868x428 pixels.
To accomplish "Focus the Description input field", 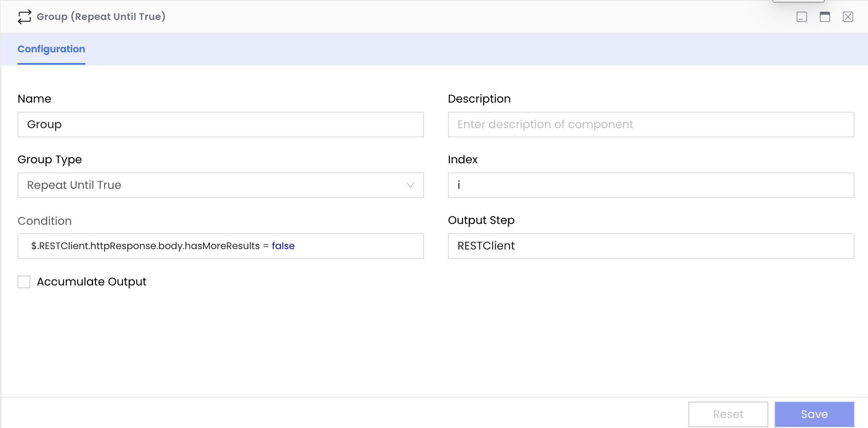I will pyautogui.click(x=651, y=125).
